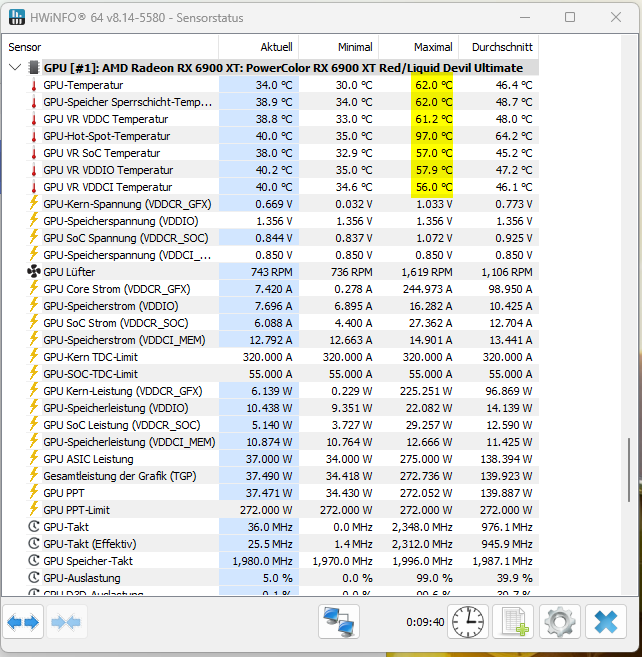Click clock icon beside GPU Speicher-Takt
The height and width of the screenshot is (657, 642).
click(x=34, y=561)
